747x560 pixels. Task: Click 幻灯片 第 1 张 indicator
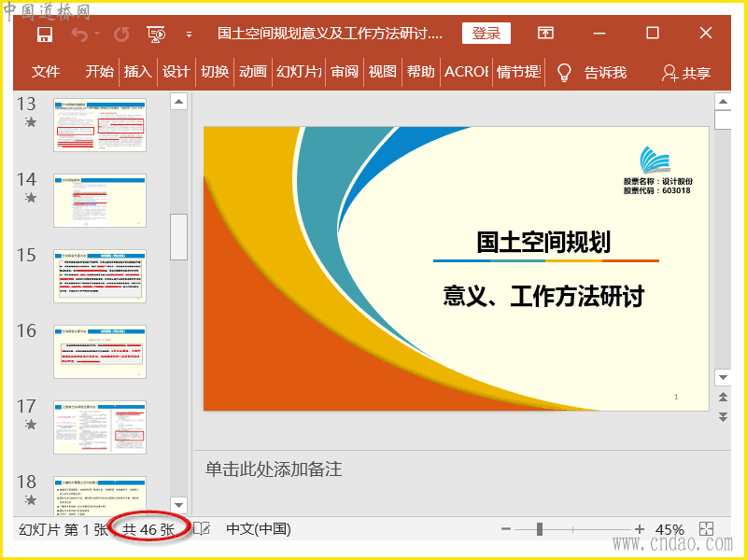[x=63, y=529]
